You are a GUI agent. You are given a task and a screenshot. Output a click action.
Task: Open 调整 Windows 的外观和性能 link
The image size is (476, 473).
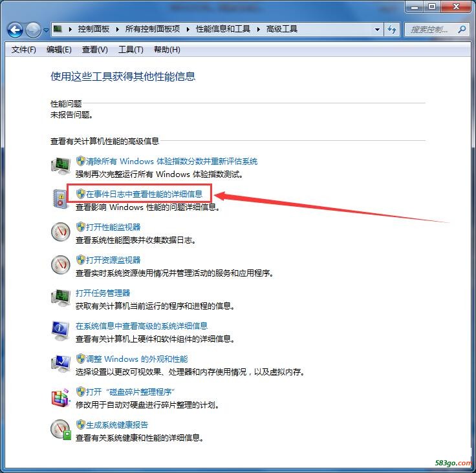pyautogui.click(x=137, y=359)
